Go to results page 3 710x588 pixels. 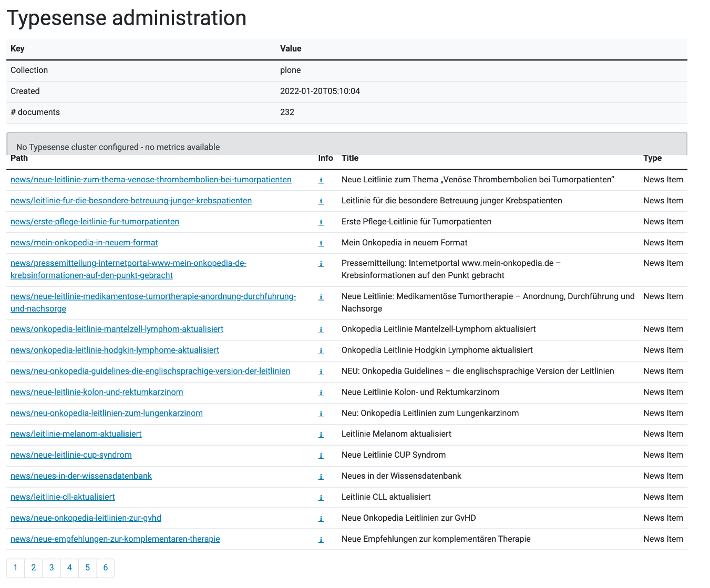(x=52, y=568)
